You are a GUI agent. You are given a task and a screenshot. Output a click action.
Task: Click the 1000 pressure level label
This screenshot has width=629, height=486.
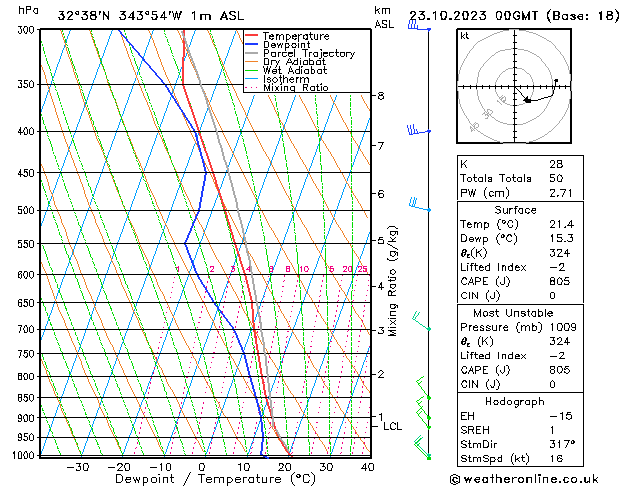(24, 456)
